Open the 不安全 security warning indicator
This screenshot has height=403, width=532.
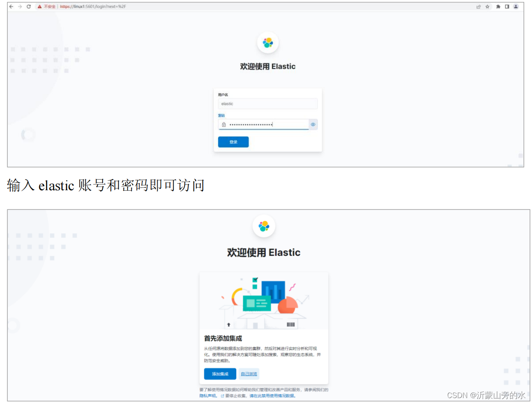pyautogui.click(x=46, y=7)
